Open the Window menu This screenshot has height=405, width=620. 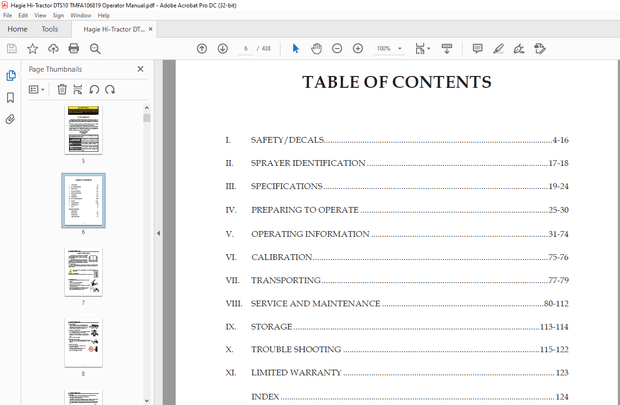[81, 15]
